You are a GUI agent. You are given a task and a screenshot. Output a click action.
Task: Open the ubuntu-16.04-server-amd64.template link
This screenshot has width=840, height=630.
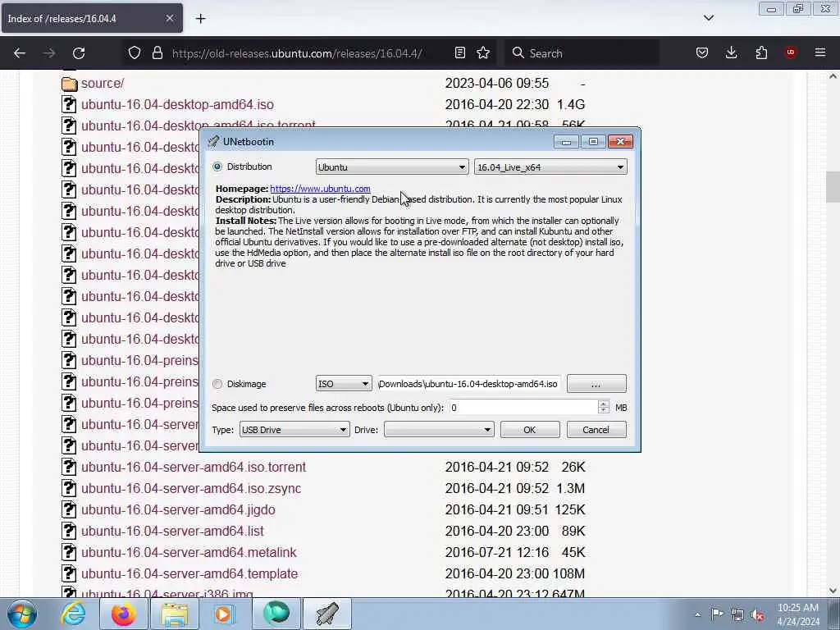click(x=189, y=573)
